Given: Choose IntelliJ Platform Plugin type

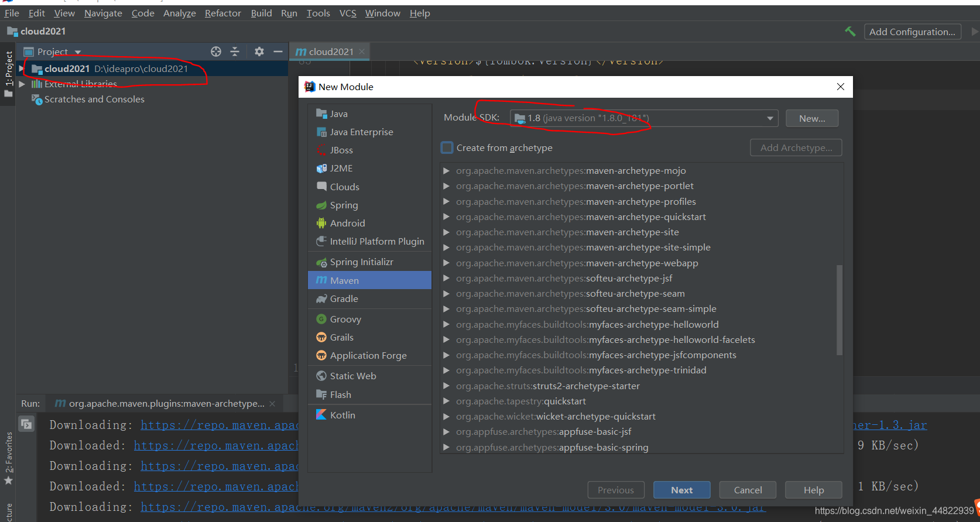Looking at the screenshot, I should point(369,241).
